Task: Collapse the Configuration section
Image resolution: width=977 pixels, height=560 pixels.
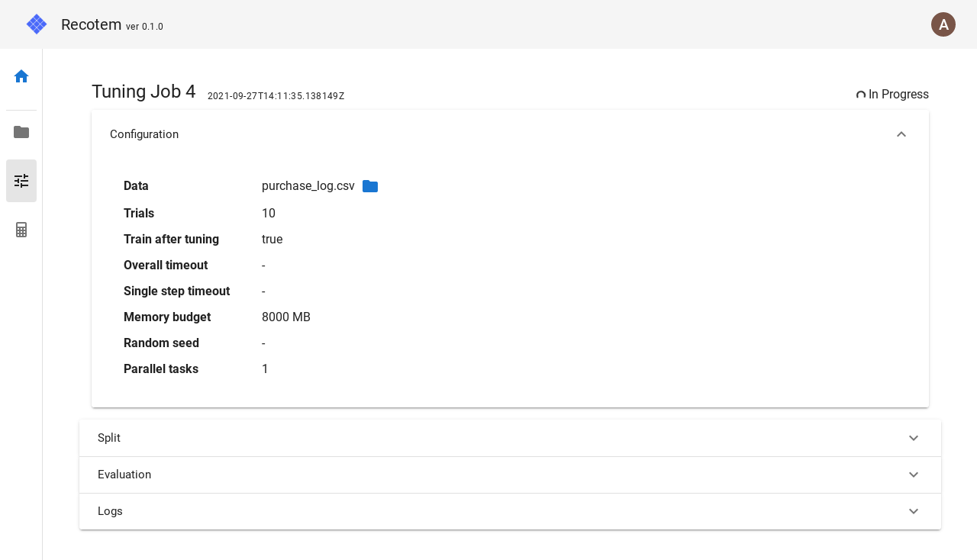Action: [901, 134]
